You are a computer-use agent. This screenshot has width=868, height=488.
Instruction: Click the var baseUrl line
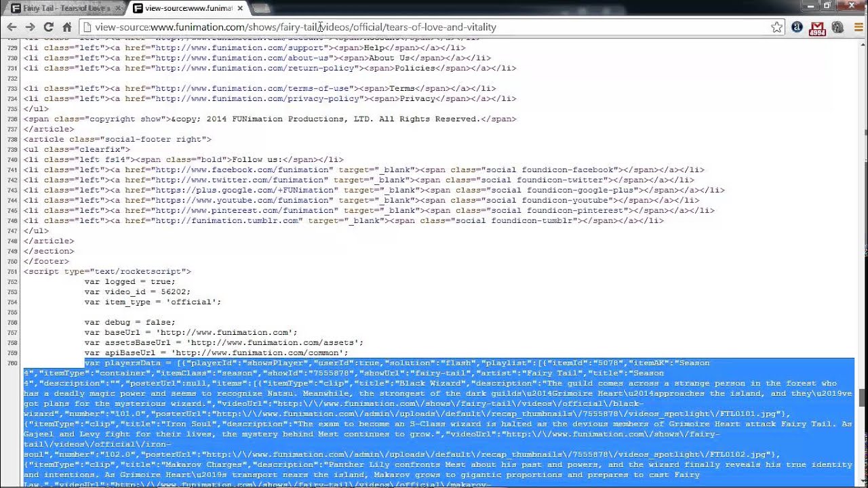[191, 333]
